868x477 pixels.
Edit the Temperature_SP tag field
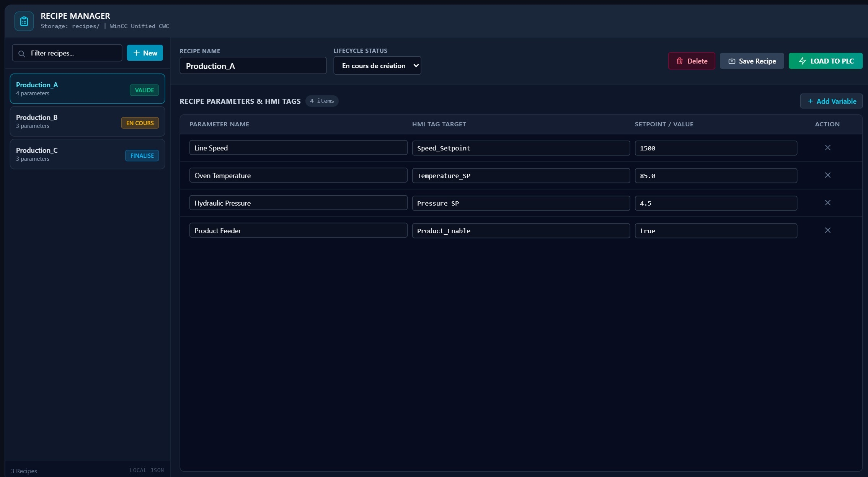point(521,176)
